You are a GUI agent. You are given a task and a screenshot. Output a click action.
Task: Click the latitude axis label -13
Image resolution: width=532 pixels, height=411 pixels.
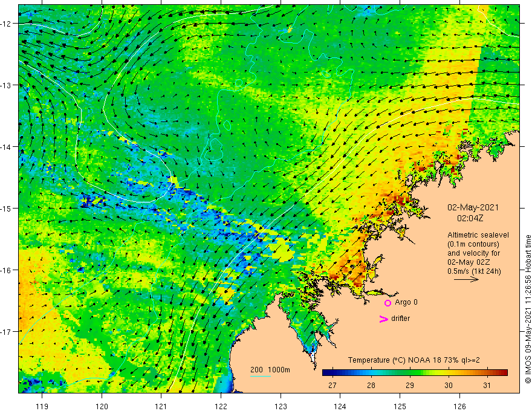click(6, 85)
